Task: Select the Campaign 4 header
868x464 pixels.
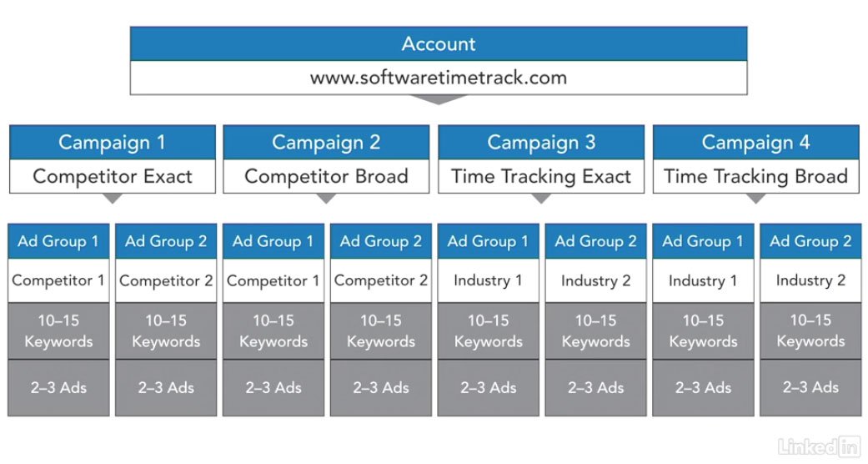Action: (x=755, y=143)
